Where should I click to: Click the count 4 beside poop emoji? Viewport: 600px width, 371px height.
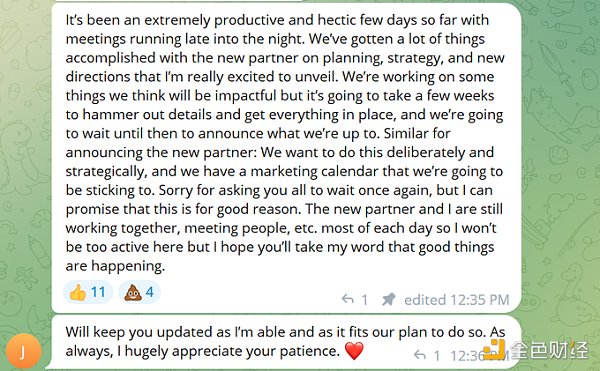(x=150, y=293)
